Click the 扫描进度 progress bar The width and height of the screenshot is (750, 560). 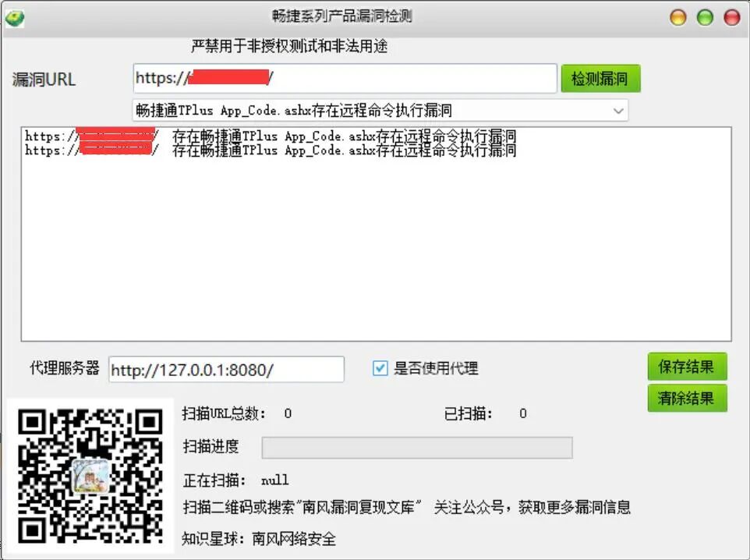(416, 448)
